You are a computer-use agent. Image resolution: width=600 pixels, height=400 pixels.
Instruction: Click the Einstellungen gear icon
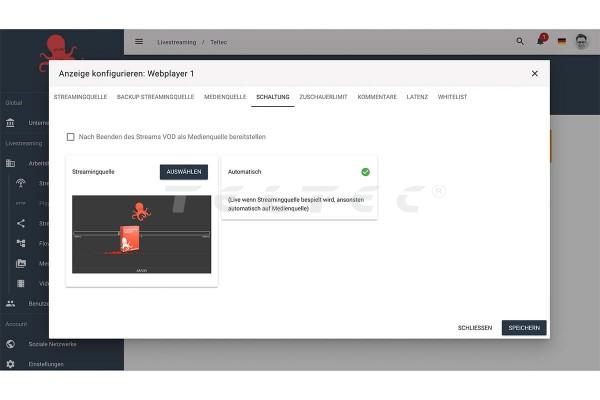pos(10,364)
